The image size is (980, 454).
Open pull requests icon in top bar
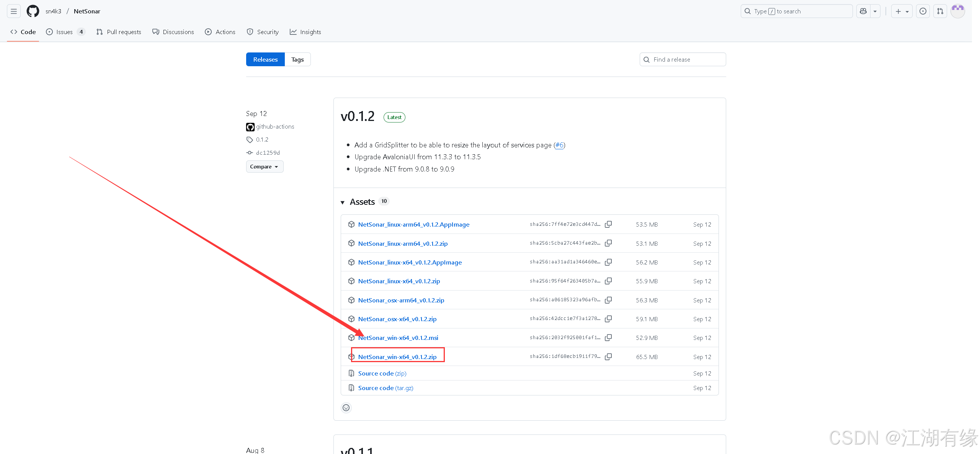pos(940,11)
